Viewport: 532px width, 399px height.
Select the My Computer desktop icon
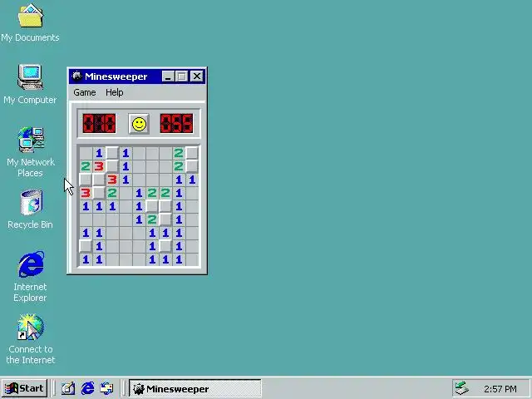tap(30, 84)
